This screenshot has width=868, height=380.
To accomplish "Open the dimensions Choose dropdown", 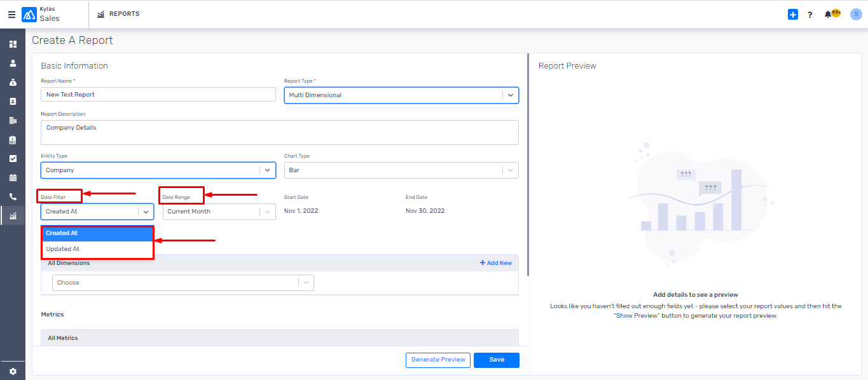I will coord(183,283).
